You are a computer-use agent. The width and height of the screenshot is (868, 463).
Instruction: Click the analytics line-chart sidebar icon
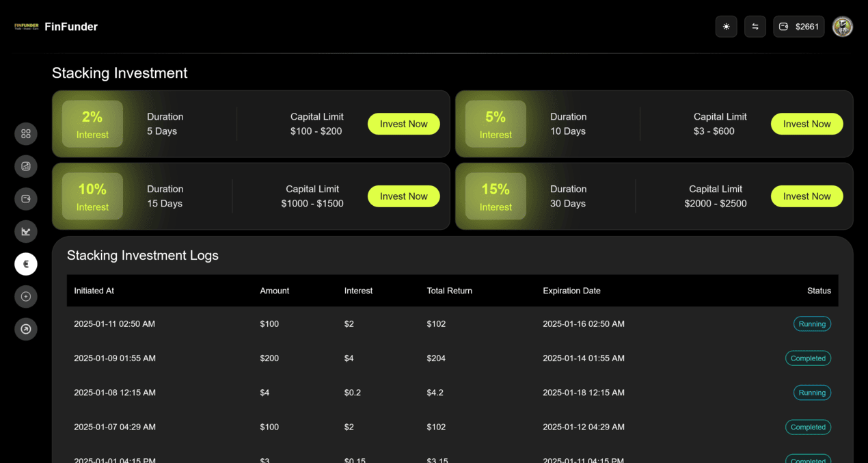[26, 231]
